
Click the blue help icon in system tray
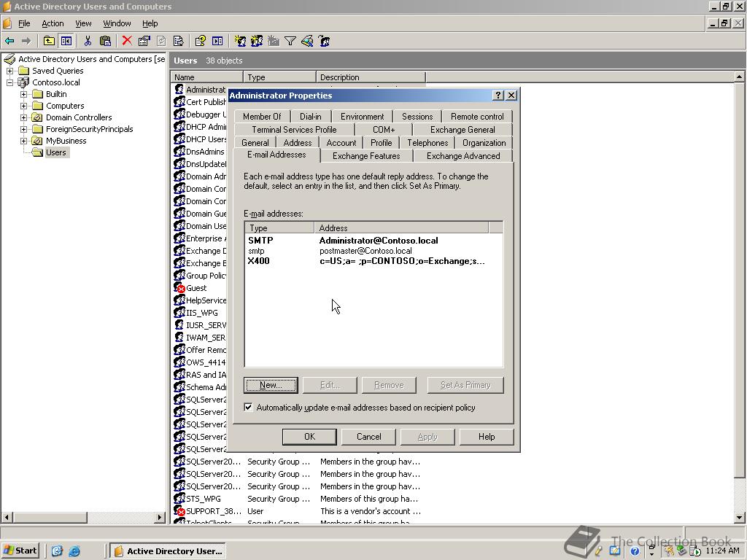point(635,551)
